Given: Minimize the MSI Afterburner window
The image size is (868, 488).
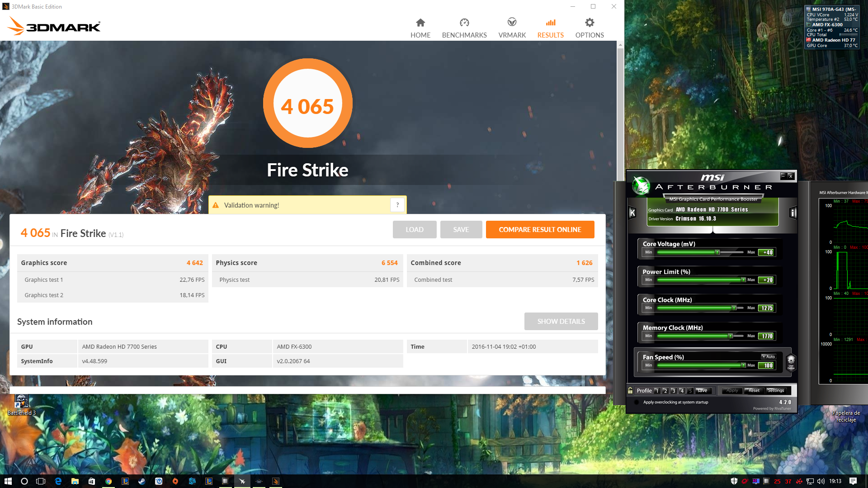Looking at the screenshot, I should 783,176.
